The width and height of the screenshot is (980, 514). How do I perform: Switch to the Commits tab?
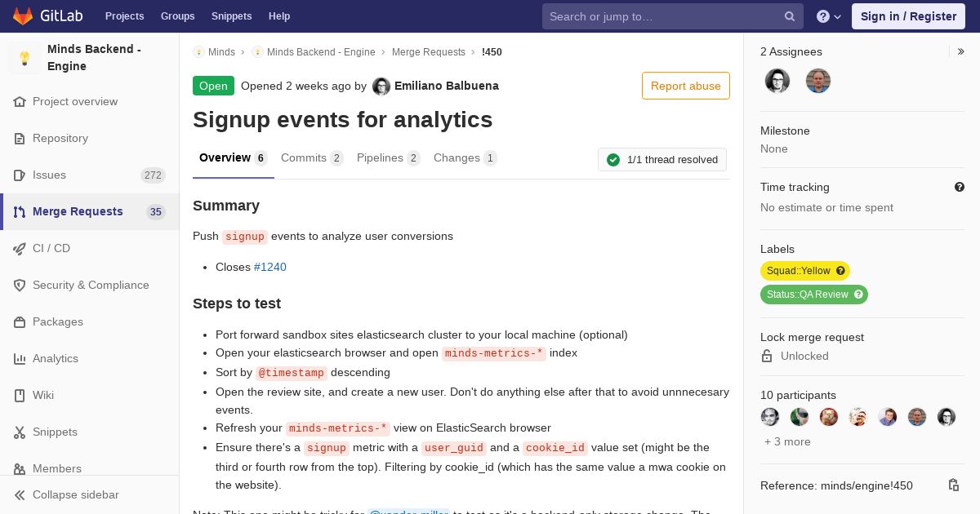[x=312, y=158]
